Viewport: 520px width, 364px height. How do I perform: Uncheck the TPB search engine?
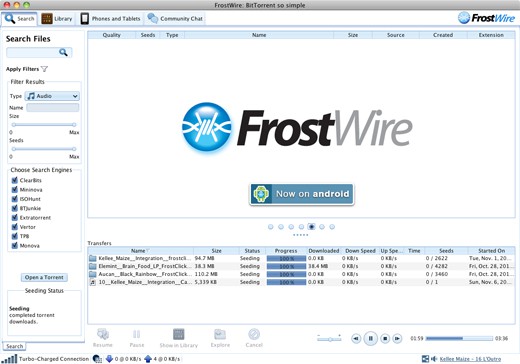[x=14, y=236]
